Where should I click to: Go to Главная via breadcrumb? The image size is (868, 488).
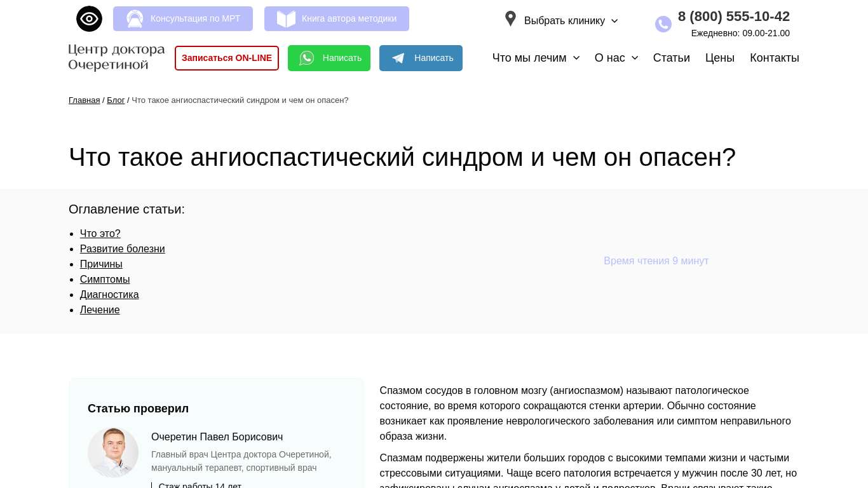(x=84, y=100)
